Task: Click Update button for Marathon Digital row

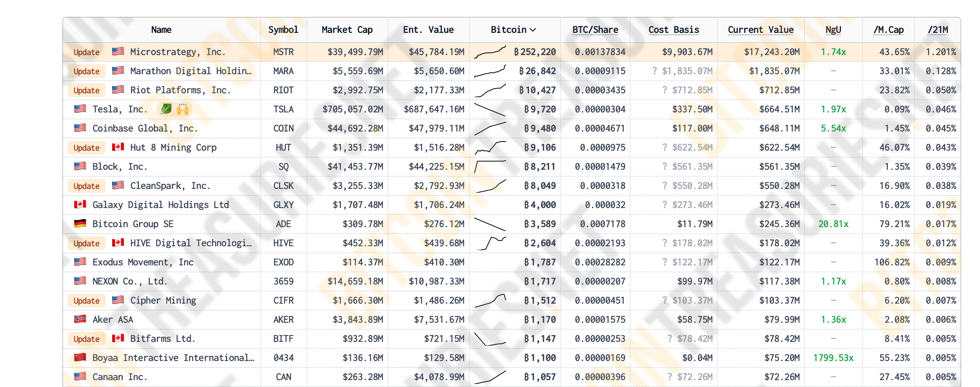Action: (86, 71)
